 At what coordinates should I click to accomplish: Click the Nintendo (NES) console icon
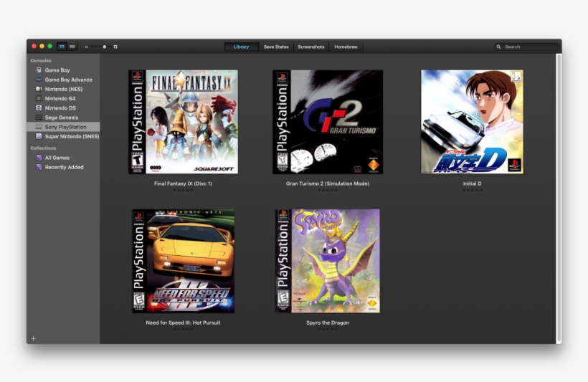(x=39, y=89)
